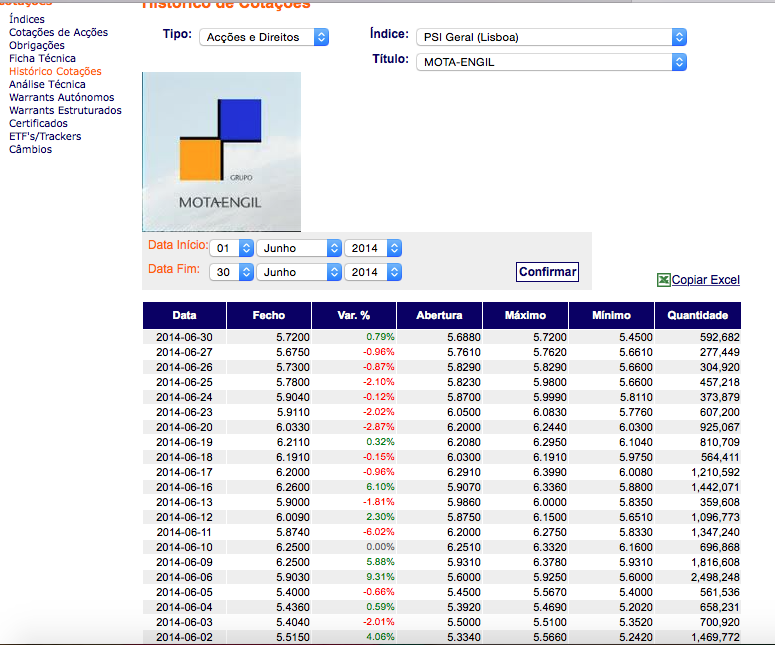Image resolution: width=775 pixels, height=645 pixels.
Task: Open ETF's/Trackers link
Action: (45, 136)
